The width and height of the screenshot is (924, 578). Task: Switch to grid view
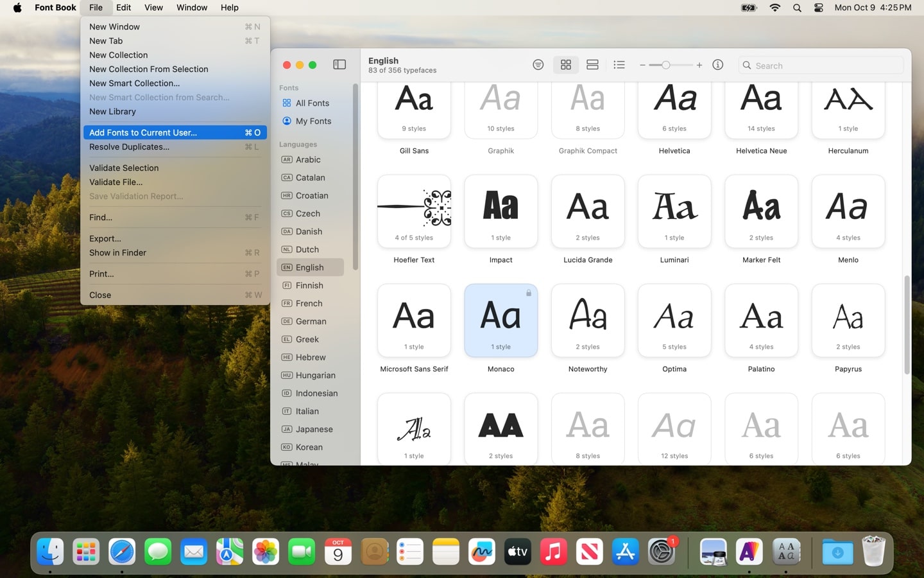[565, 65]
